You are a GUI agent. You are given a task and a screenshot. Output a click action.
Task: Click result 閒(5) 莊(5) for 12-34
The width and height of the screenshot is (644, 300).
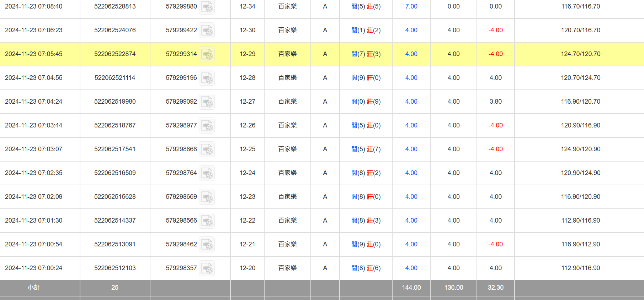pyautogui.click(x=366, y=6)
